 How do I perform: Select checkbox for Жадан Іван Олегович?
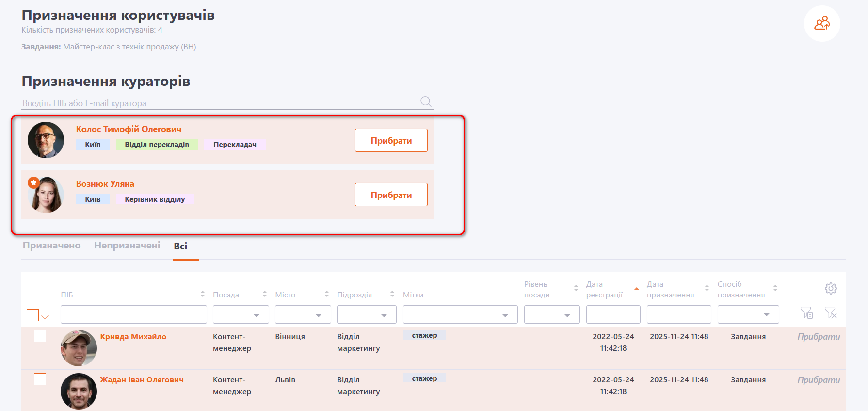tap(40, 379)
